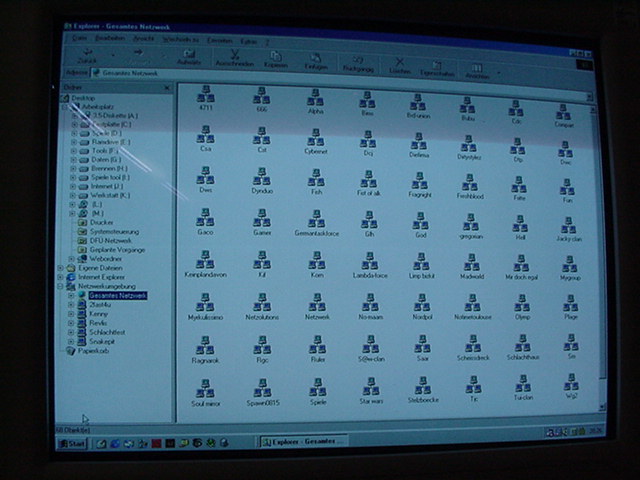Screen dimensions: 640x480
Task: Select Gesamtes Netzwerk in folder tree
Action: [118, 295]
